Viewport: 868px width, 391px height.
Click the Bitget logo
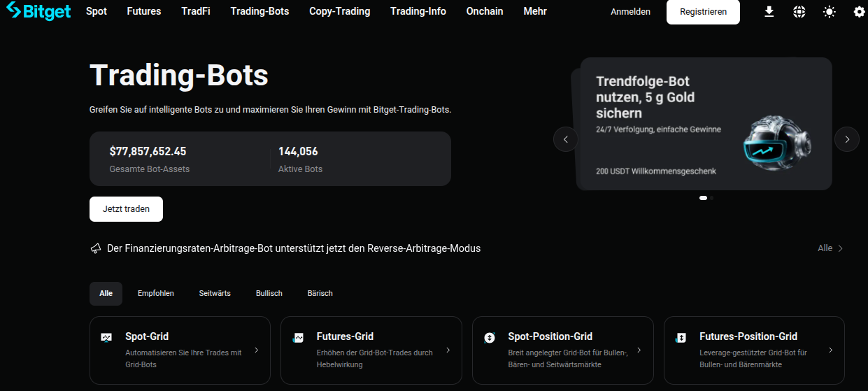pos(38,11)
